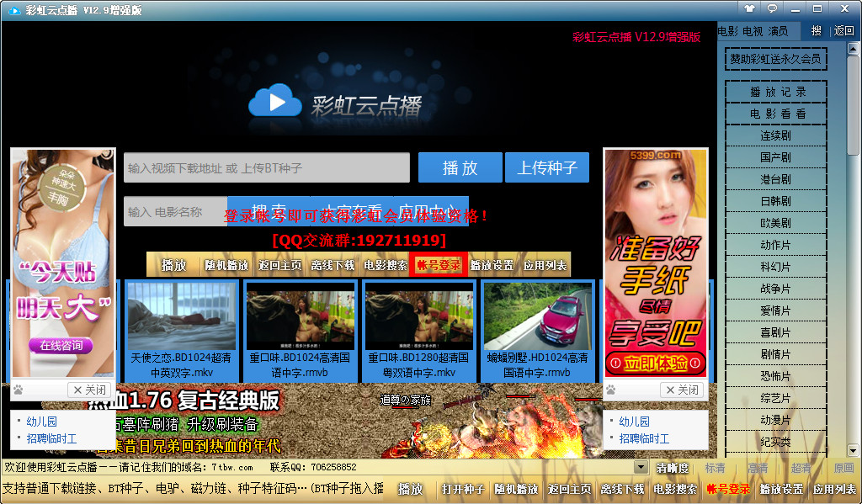Switch to the 演员 search tab
Viewport: 862px width, 504px height.
point(778,31)
